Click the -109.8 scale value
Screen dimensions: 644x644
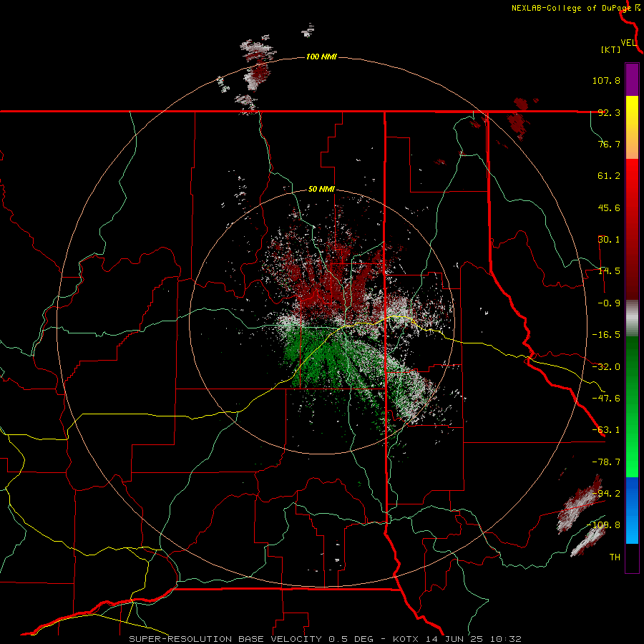click(603, 525)
